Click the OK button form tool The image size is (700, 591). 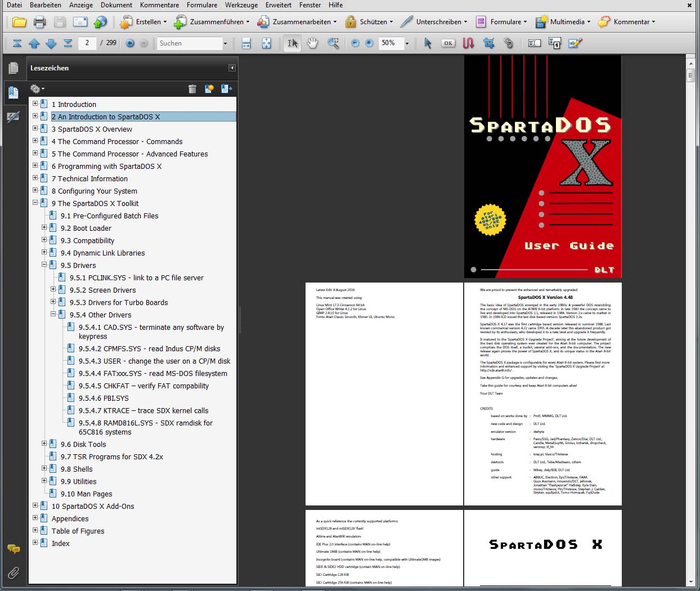point(448,43)
